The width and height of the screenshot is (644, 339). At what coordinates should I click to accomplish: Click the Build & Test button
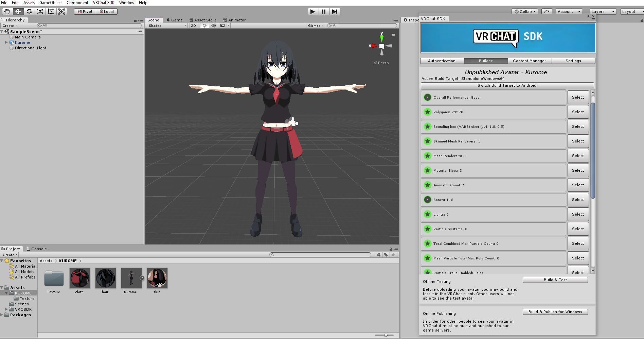coord(555,280)
